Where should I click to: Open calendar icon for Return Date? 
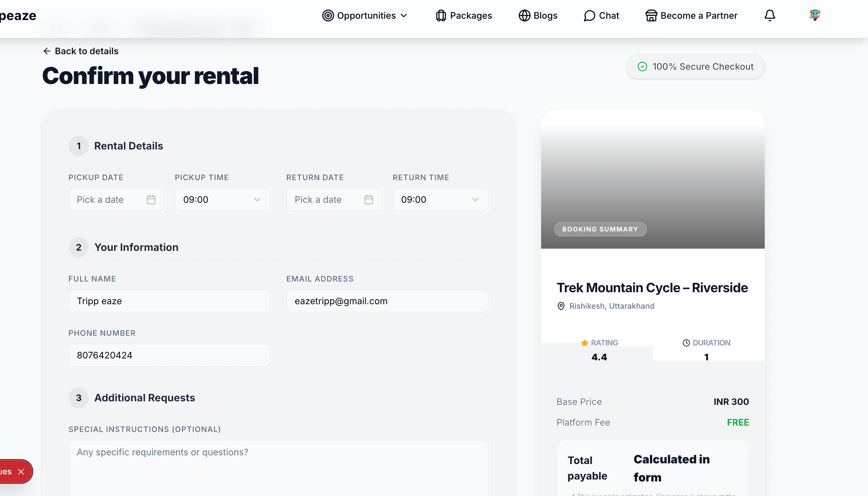[x=368, y=200]
